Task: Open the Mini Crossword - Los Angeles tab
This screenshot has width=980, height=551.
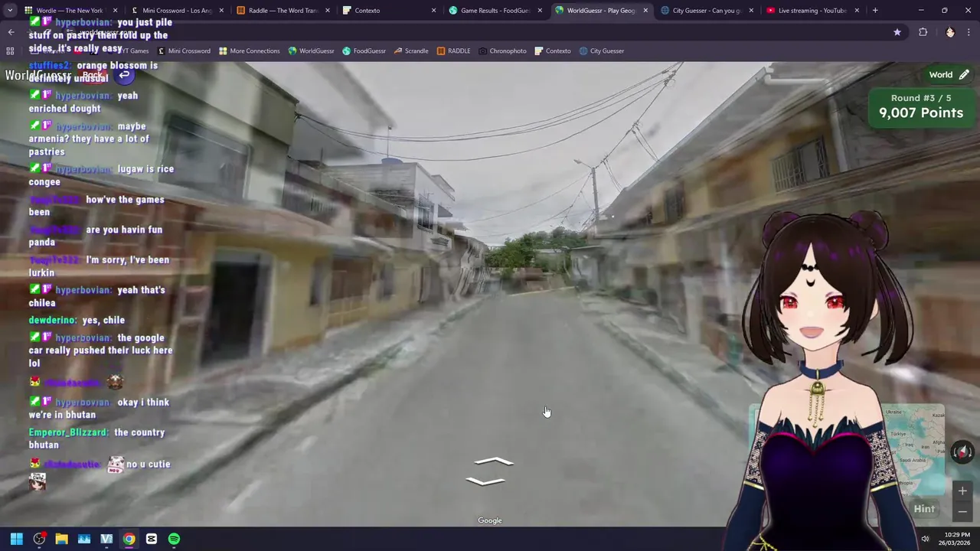Action: click(x=176, y=11)
